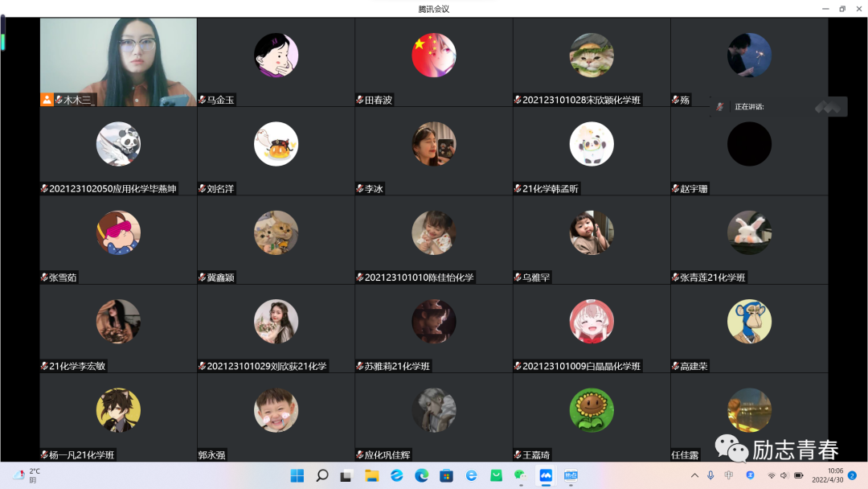868x489 pixels.
Task: Launch Microsoft Edge from taskbar
Action: (422, 475)
